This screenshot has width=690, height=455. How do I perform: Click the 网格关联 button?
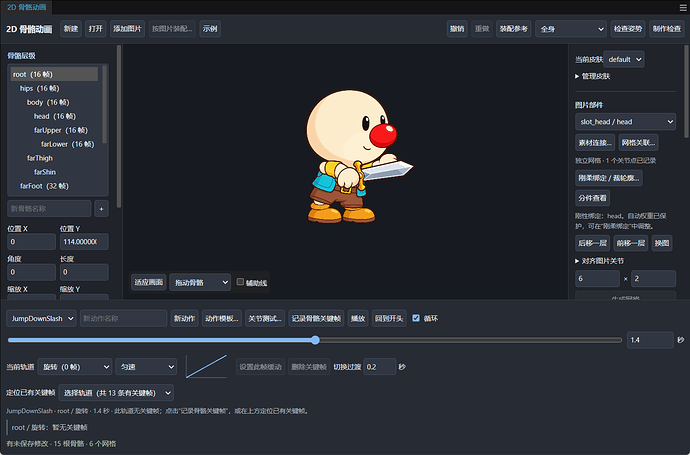638,143
